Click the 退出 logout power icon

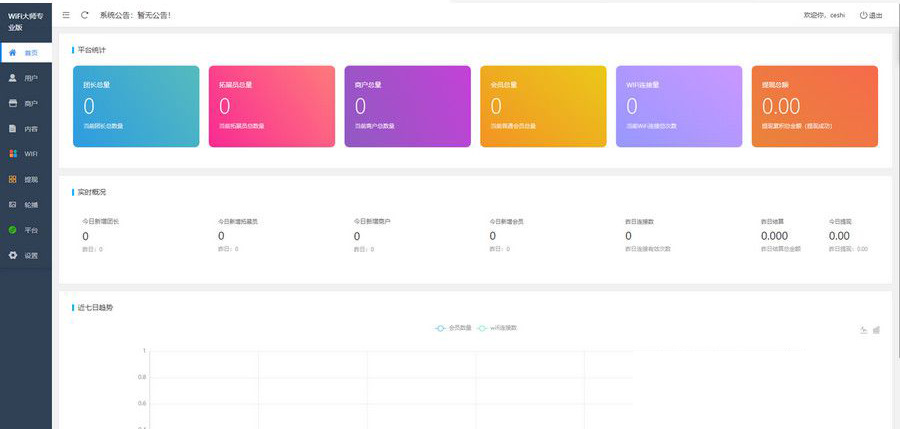pyautogui.click(x=863, y=16)
